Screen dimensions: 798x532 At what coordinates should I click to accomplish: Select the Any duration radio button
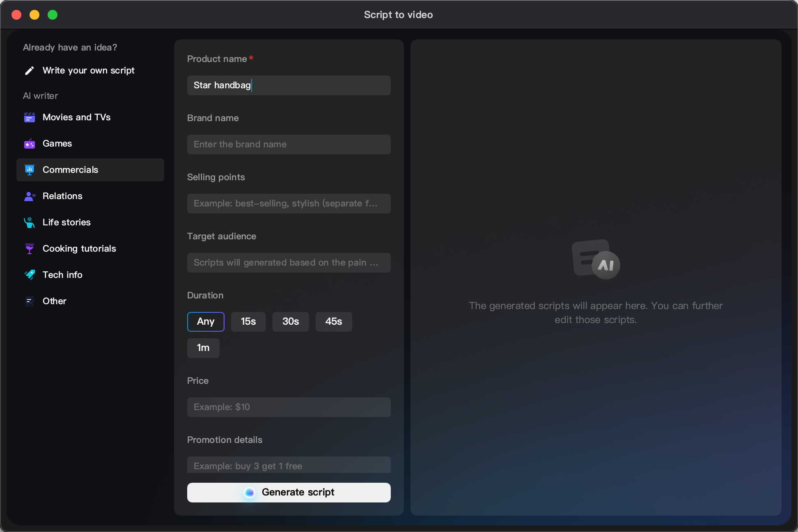pos(205,321)
